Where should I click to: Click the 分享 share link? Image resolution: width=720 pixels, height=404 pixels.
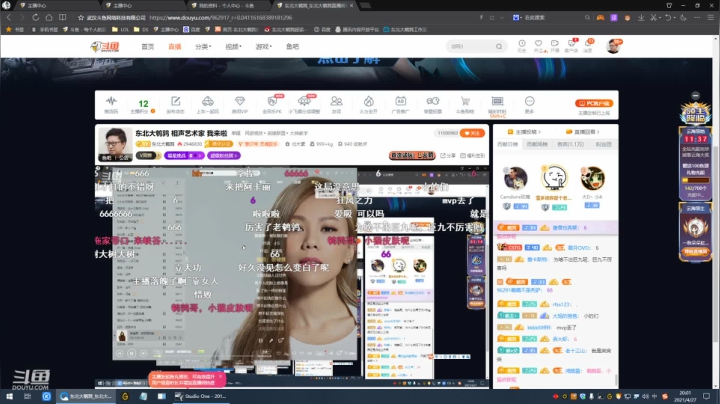pos(448,156)
